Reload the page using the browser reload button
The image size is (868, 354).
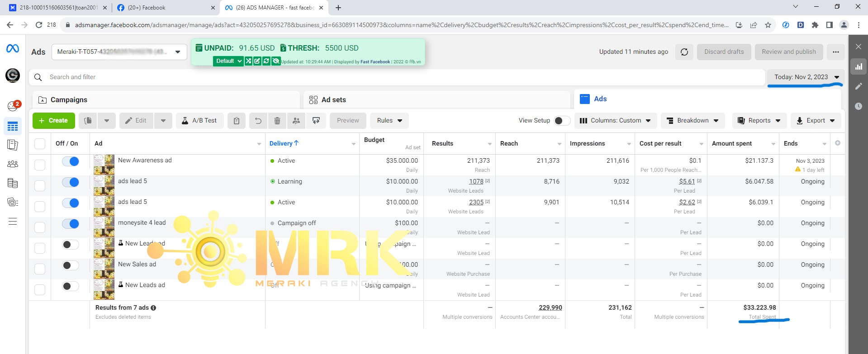click(x=39, y=25)
